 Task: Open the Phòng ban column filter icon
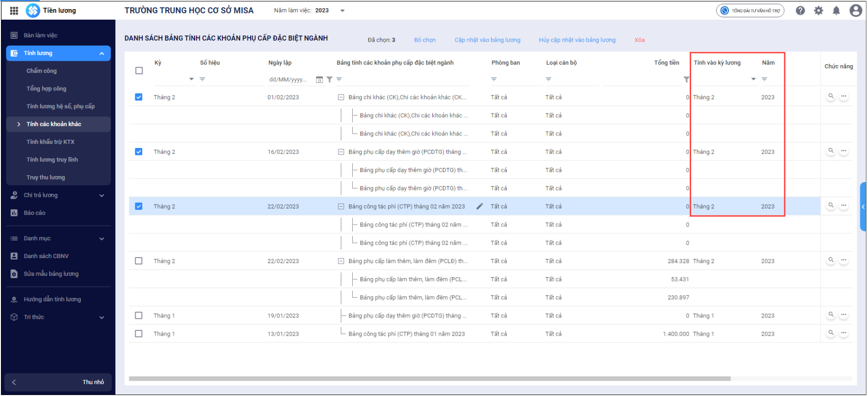[494, 79]
